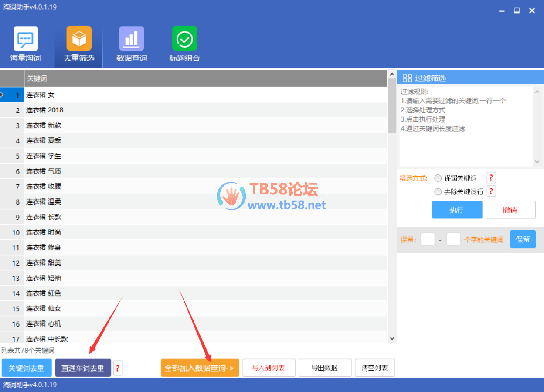Viewport: 544px width, 392px height.
Task: Select row 连衣裙 夏季 in list
Action: pyautogui.click(x=44, y=141)
